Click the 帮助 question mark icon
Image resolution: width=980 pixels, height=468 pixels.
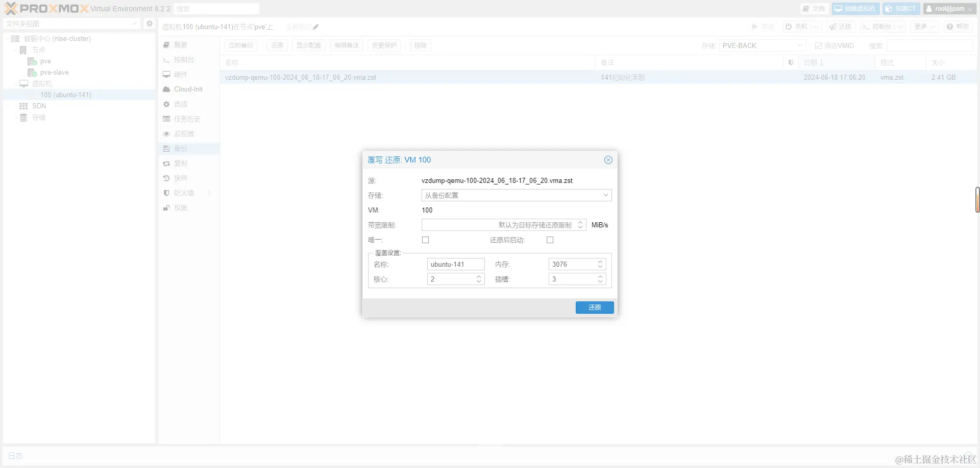pyautogui.click(x=950, y=27)
